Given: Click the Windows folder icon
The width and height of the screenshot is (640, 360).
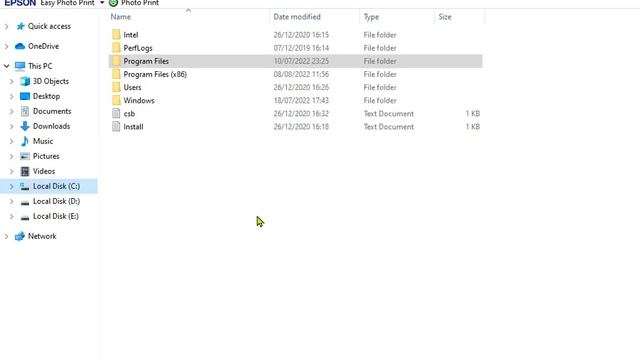Looking at the screenshot, I should click(x=116, y=100).
